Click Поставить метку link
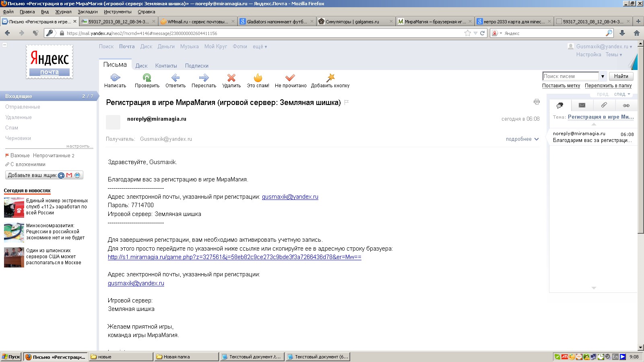 tap(561, 86)
